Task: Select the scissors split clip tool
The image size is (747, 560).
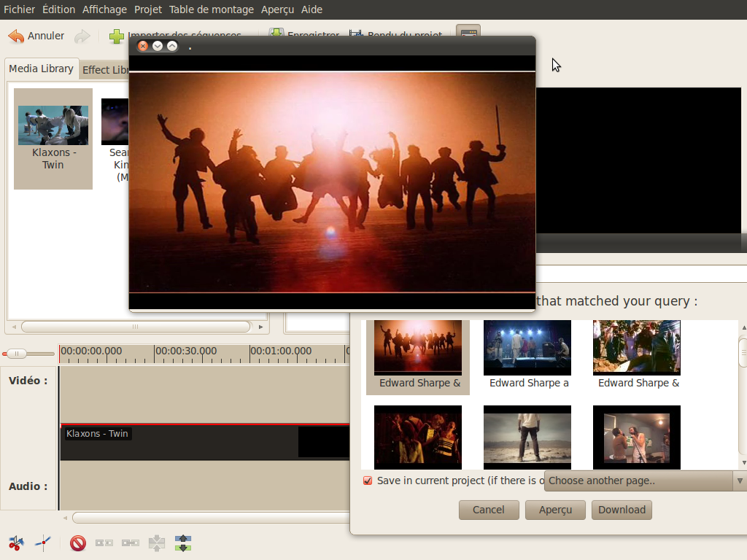Action: [x=16, y=542]
